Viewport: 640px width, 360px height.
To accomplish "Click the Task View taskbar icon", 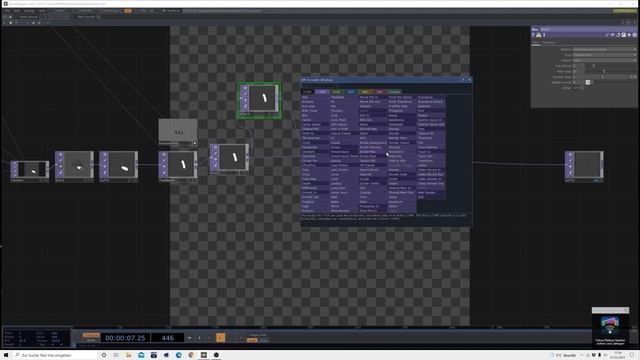I will click(x=116, y=355).
